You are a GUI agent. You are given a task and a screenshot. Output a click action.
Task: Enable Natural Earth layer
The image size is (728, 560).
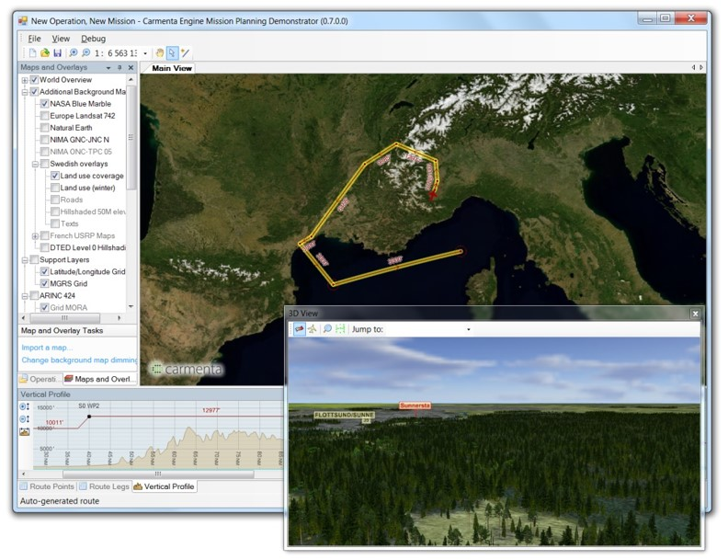(44, 128)
